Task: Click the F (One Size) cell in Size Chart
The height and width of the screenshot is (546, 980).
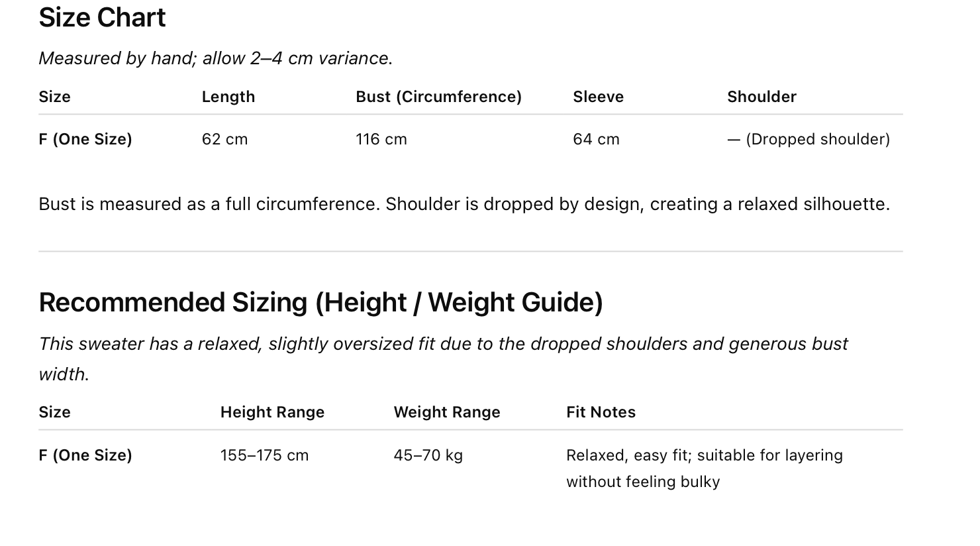Action: point(85,139)
